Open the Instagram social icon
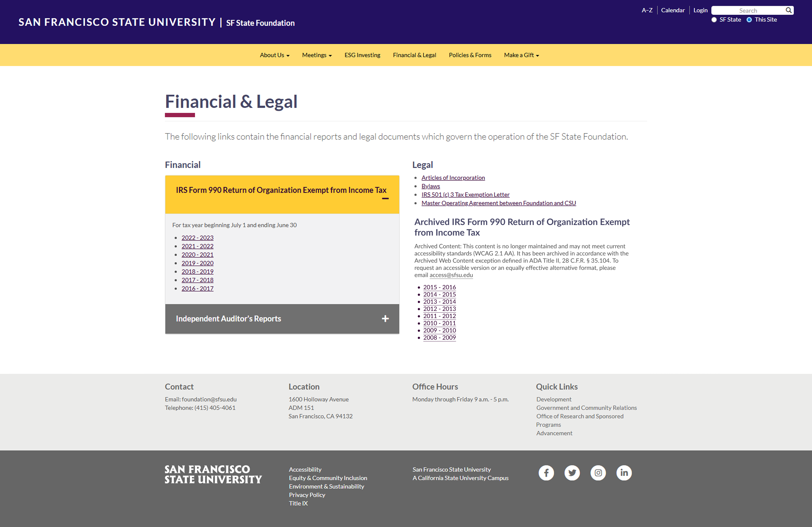The height and width of the screenshot is (527, 812). coord(598,473)
